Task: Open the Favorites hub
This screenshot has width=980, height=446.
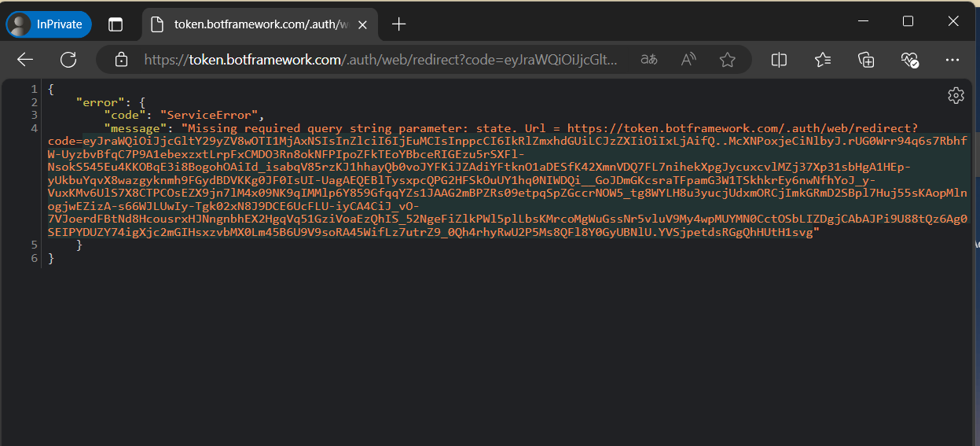Action: coord(823,60)
